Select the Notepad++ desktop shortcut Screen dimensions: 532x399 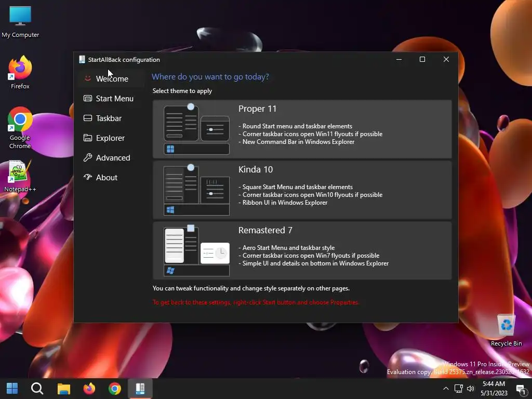coord(20,176)
